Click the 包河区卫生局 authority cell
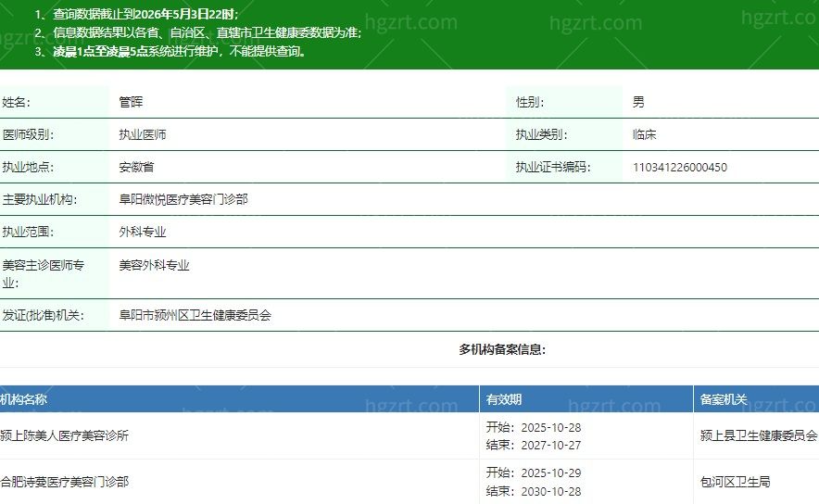 pos(735,482)
